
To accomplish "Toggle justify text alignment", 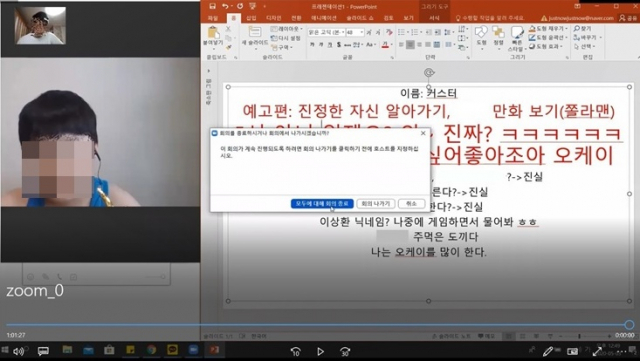I will tap(428, 45).
